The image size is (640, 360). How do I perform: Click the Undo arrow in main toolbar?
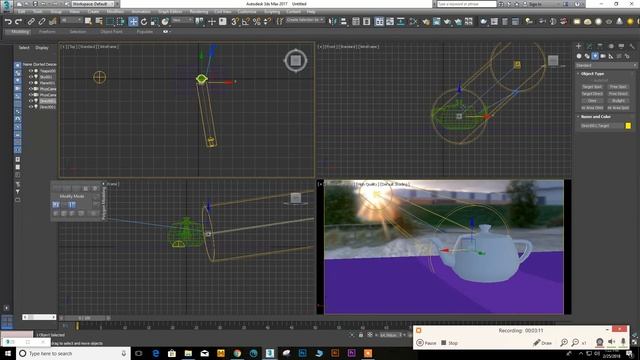point(8,21)
